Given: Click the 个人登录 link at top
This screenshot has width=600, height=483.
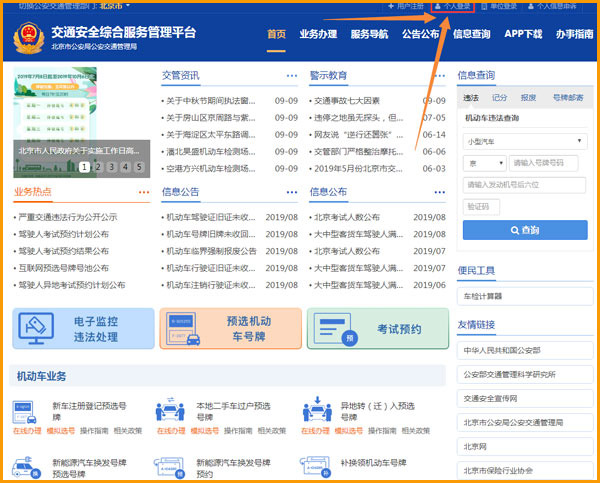Looking at the screenshot, I should click(452, 6).
